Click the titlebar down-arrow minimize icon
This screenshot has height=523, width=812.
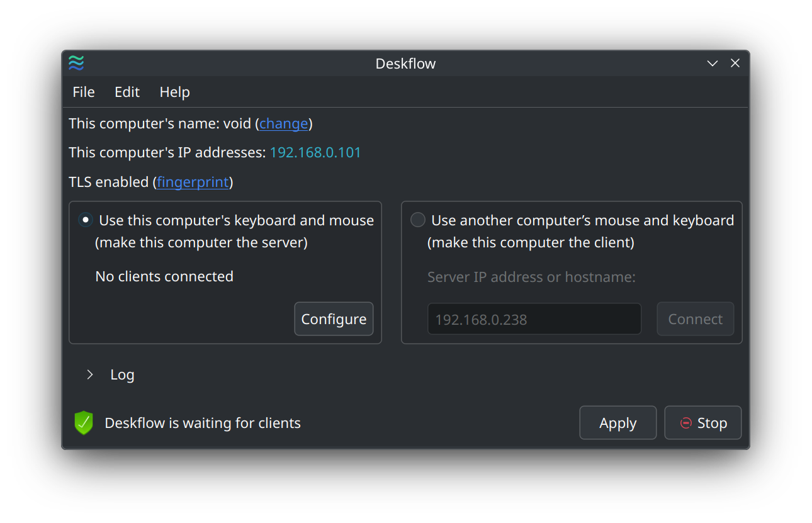click(713, 64)
